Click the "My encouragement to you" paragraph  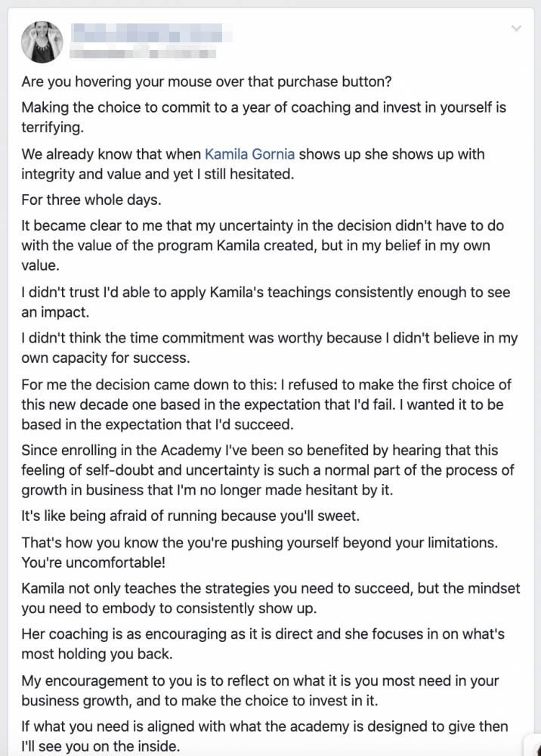tap(260, 690)
